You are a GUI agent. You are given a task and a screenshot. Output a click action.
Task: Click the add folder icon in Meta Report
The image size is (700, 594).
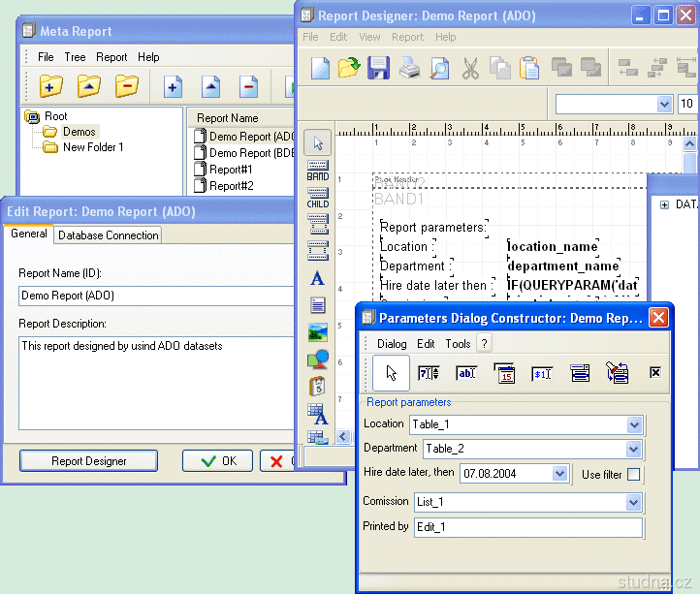point(51,87)
